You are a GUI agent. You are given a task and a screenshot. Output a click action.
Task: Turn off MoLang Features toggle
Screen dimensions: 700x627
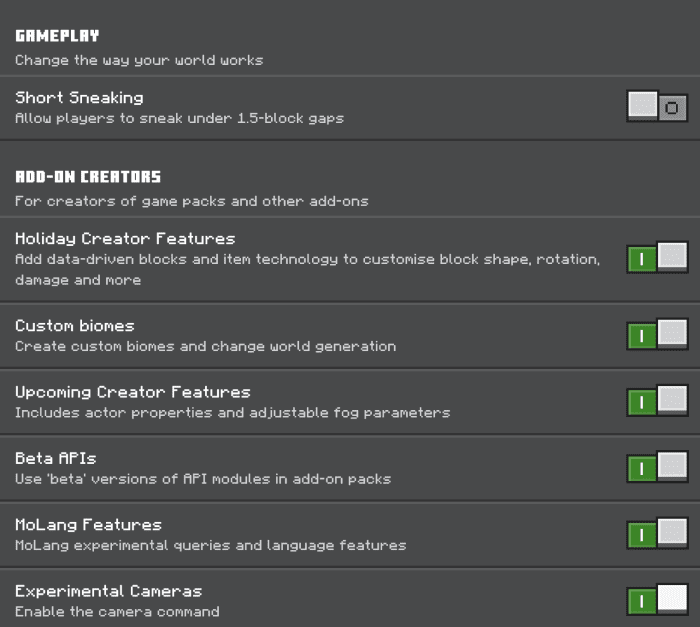pos(657,533)
